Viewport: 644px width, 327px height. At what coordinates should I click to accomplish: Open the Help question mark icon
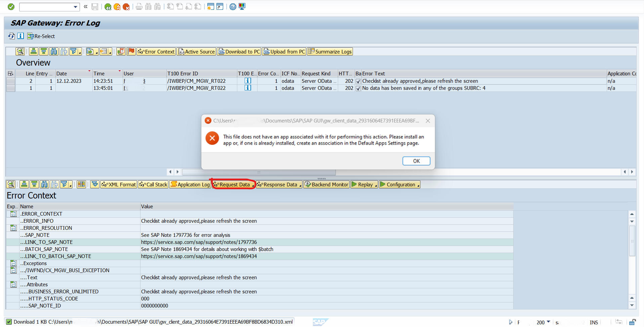(x=233, y=7)
